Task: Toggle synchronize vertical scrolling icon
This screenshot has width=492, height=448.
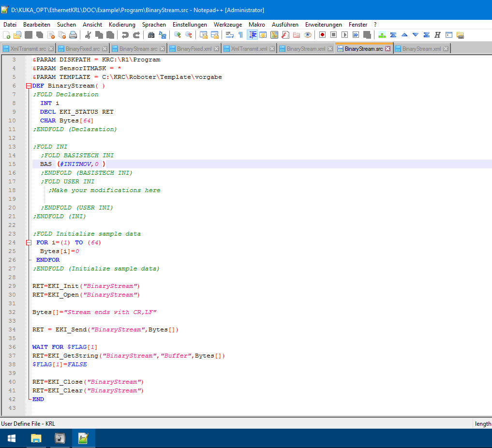Action: pos(203,35)
